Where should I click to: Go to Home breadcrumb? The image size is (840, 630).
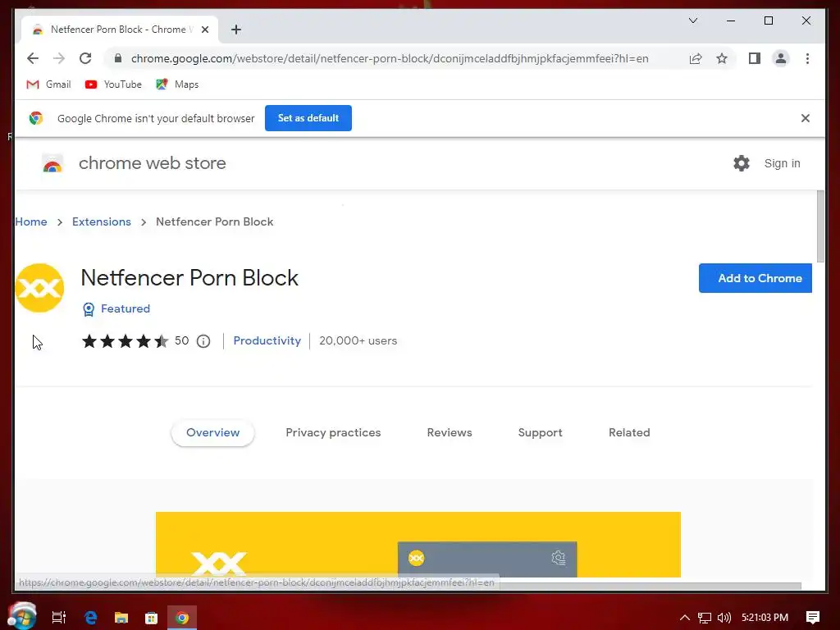(31, 221)
